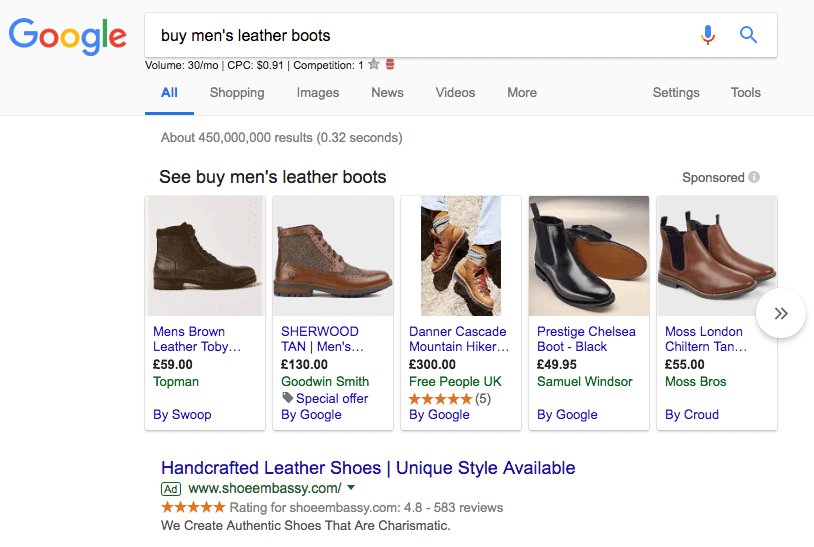Open the News tab
This screenshot has width=814, height=547.
point(387,92)
